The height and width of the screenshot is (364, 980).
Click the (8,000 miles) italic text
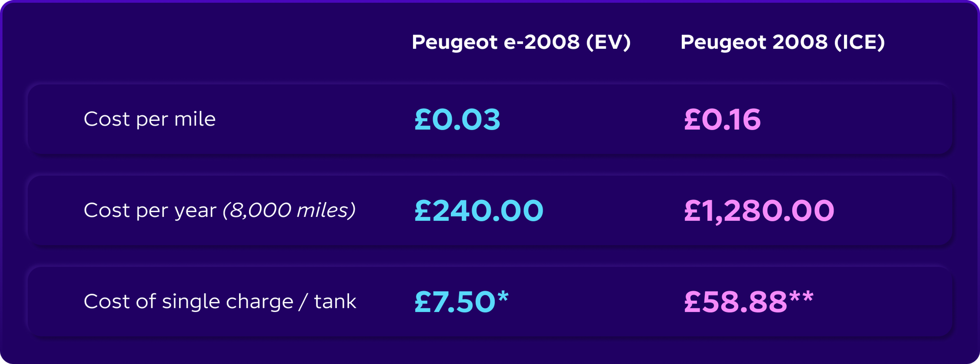point(289,210)
